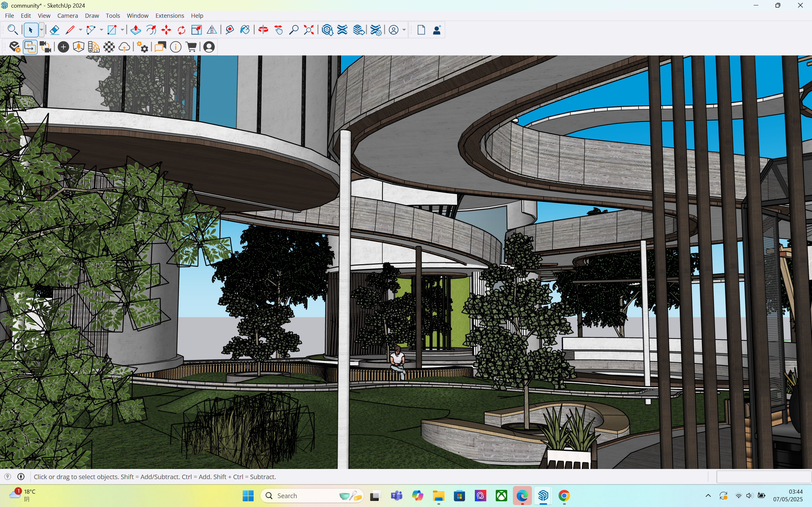Activate the Move tool
This screenshot has height=507, width=812.
[x=166, y=30]
